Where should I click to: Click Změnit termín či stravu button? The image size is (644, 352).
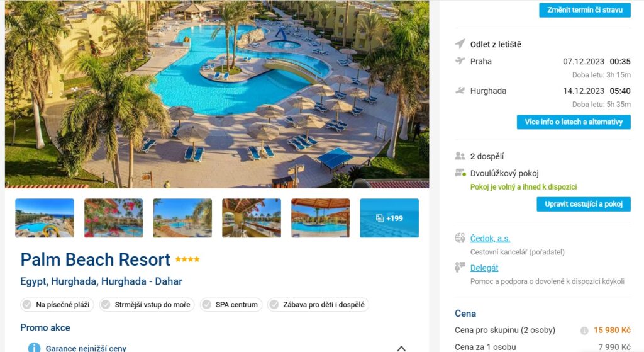click(x=585, y=10)
